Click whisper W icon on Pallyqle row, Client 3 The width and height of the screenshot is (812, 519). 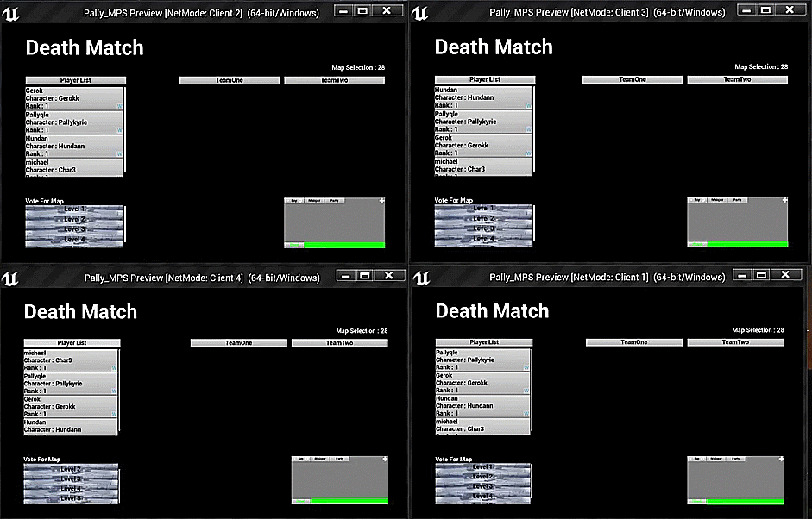pos(528,129)
